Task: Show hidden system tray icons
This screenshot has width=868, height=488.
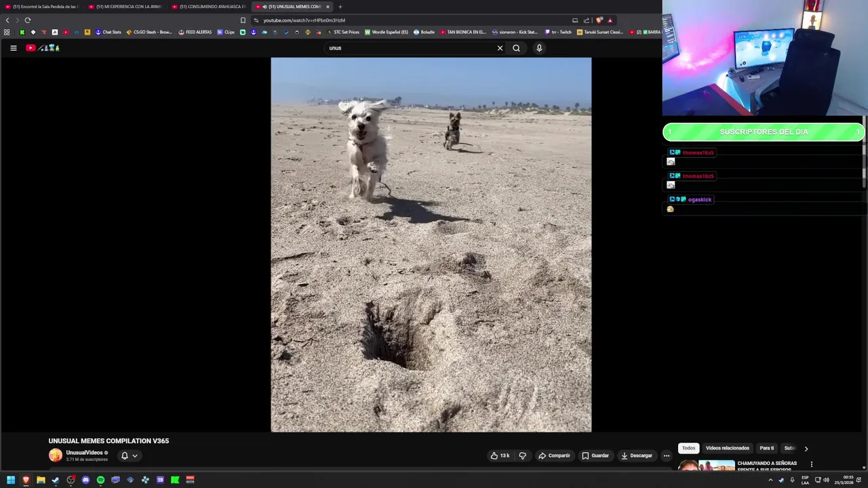Action: (770, 480)
